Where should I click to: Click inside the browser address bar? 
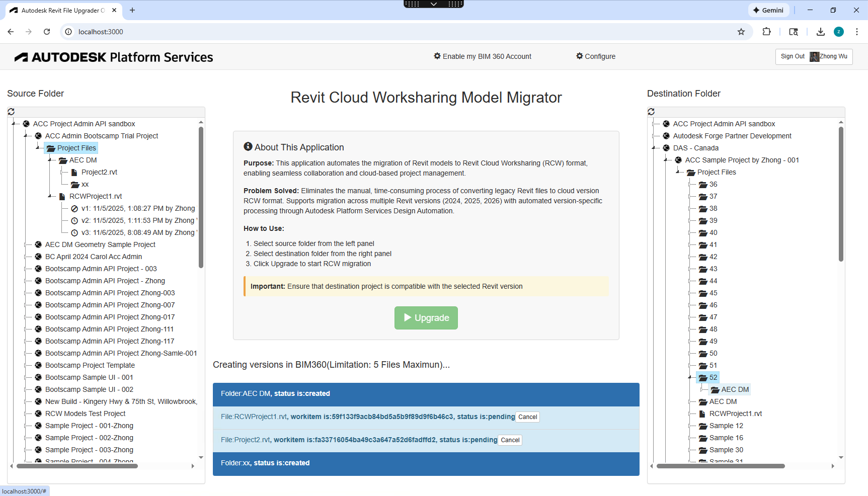[201, 31]
